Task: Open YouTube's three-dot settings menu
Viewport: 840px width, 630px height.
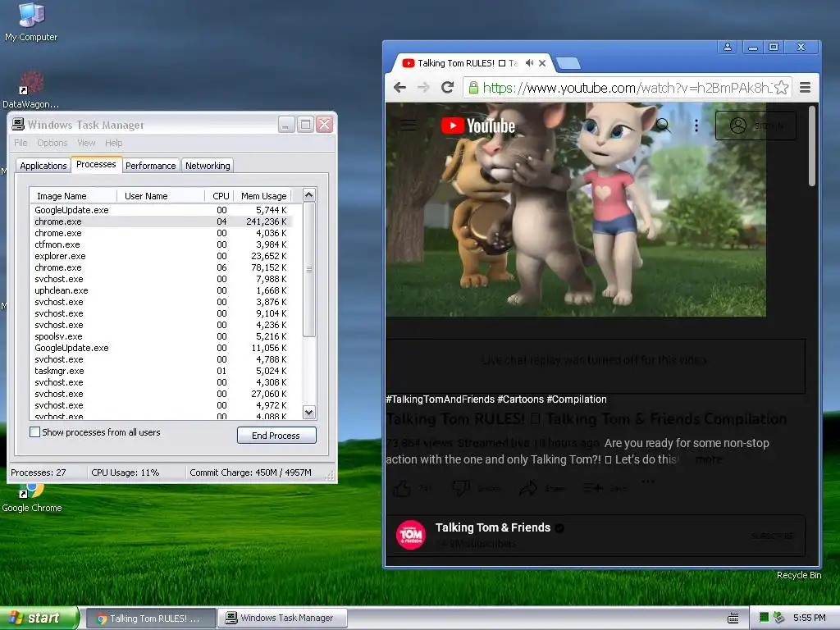Action: click(x=696, y=126)
